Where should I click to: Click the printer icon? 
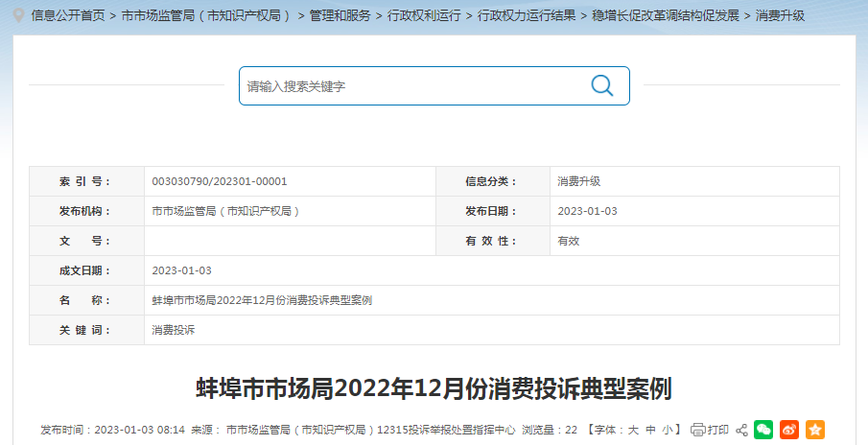(x=697, y=430)
